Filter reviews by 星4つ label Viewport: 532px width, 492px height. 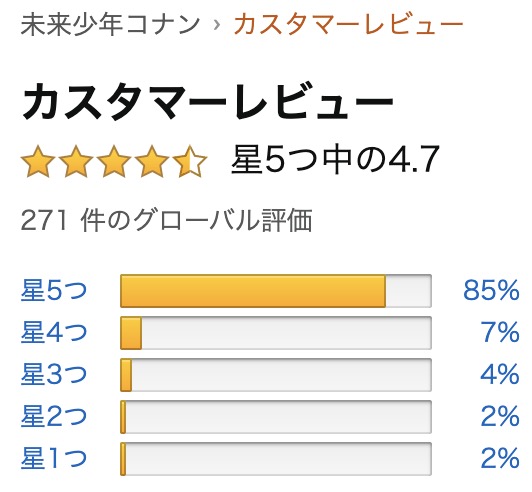(54, 333)
